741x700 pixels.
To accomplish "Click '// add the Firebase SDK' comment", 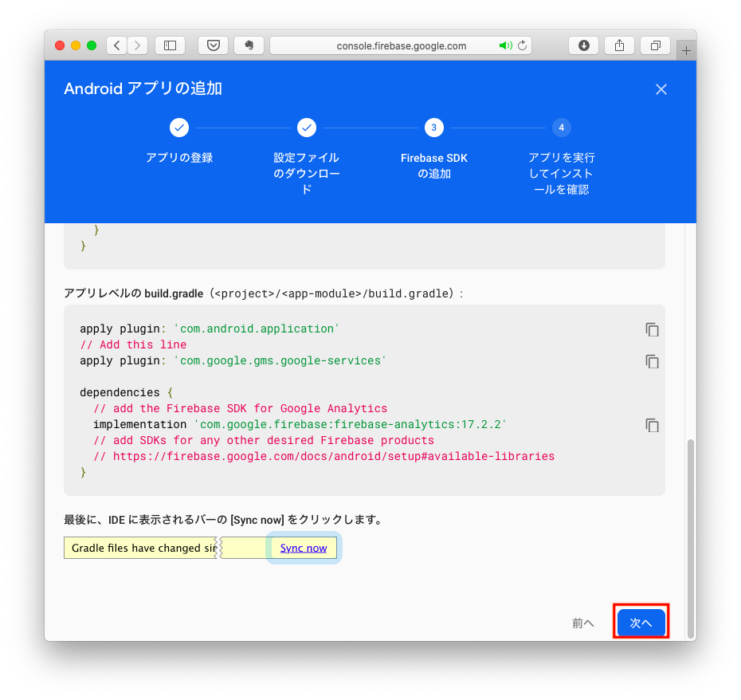I will tap(241, 408).
